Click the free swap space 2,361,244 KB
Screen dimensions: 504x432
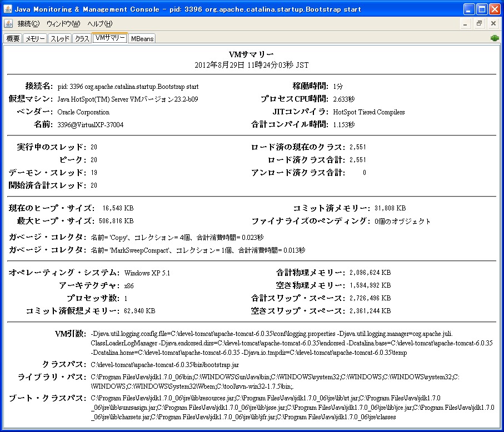click(370, 311)
